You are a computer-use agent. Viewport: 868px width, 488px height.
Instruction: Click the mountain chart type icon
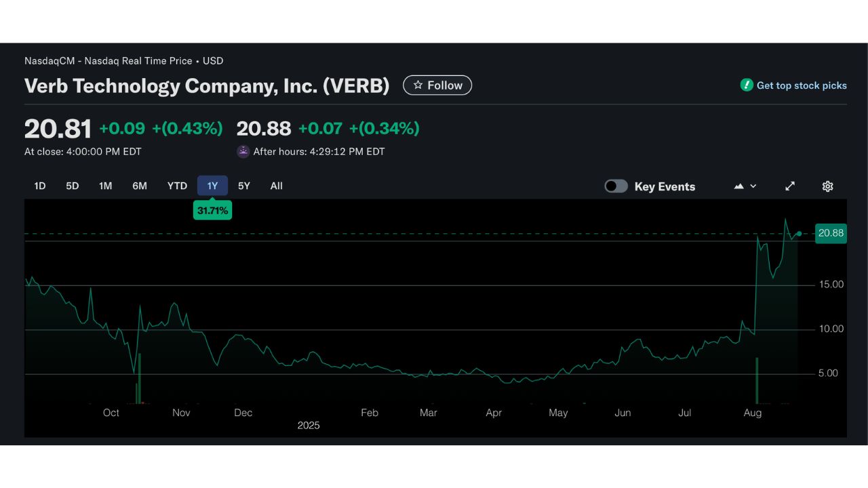pyautogui.click(x=739, y=186)
